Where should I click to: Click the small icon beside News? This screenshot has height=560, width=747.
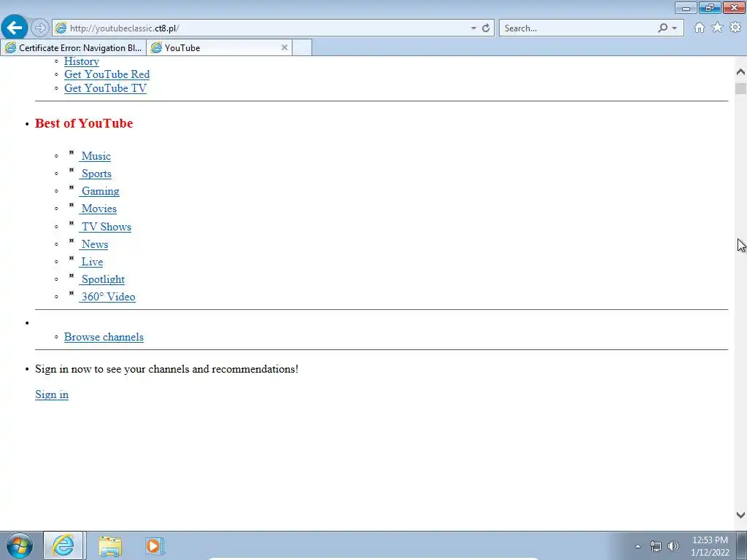coord(71,241)
